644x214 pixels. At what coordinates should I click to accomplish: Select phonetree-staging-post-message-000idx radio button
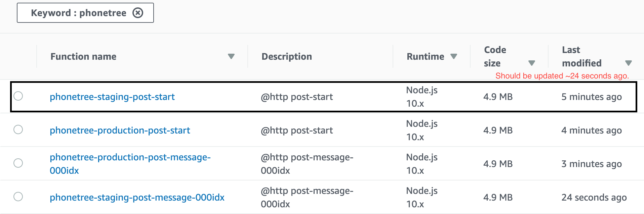(18, 197)
